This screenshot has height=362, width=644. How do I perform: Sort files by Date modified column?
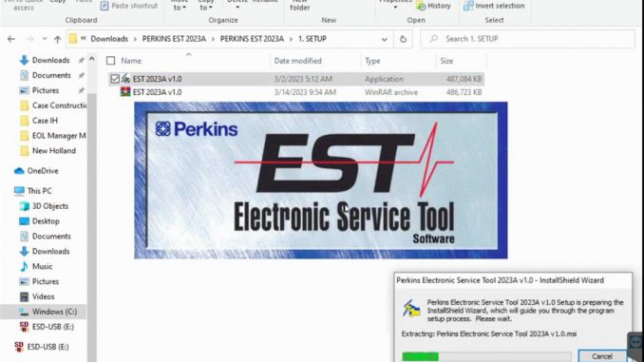click(x=297, y=61)
